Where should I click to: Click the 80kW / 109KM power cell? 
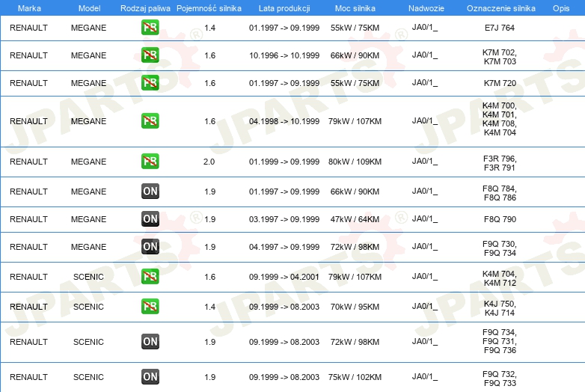tap(355, 162)
